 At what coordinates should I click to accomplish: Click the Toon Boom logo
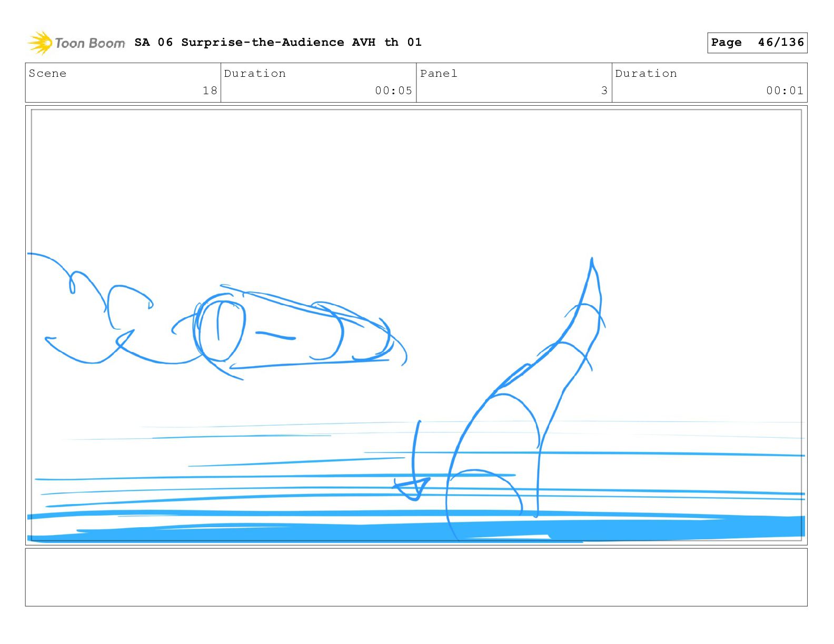coord(76,43)
